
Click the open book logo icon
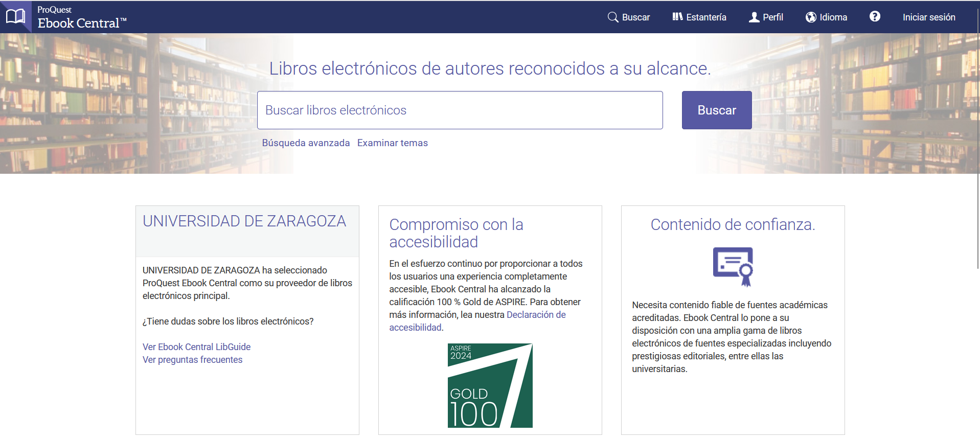(x=15, y=17)
